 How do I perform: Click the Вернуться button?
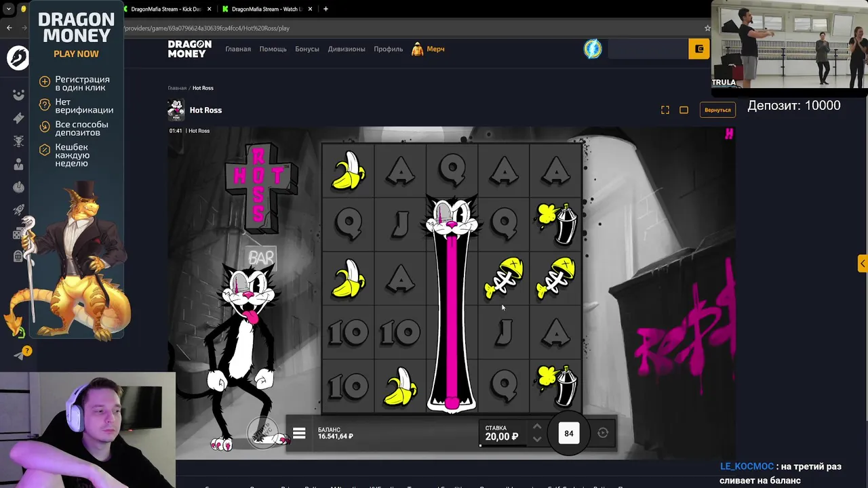[717, 110]
